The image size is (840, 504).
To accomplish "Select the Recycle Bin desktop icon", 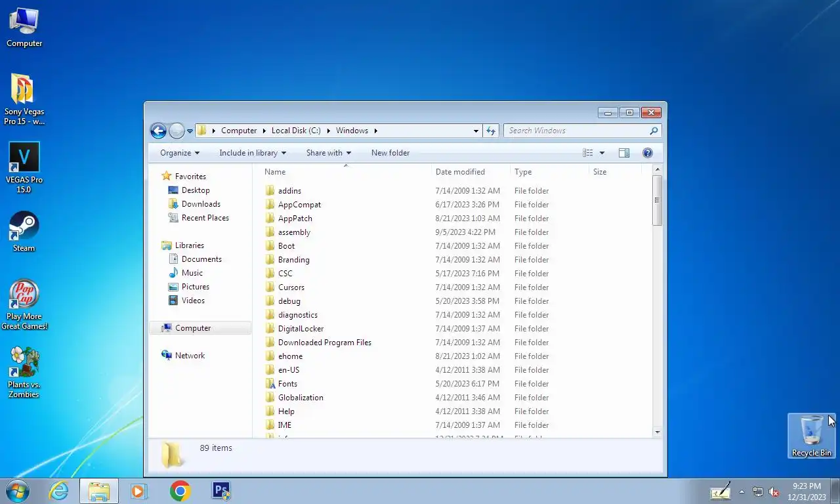I will tap(812, 436).
